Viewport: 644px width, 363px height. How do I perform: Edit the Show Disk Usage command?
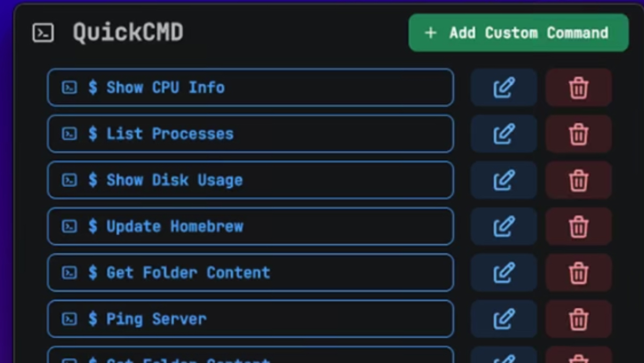(504, 180)
